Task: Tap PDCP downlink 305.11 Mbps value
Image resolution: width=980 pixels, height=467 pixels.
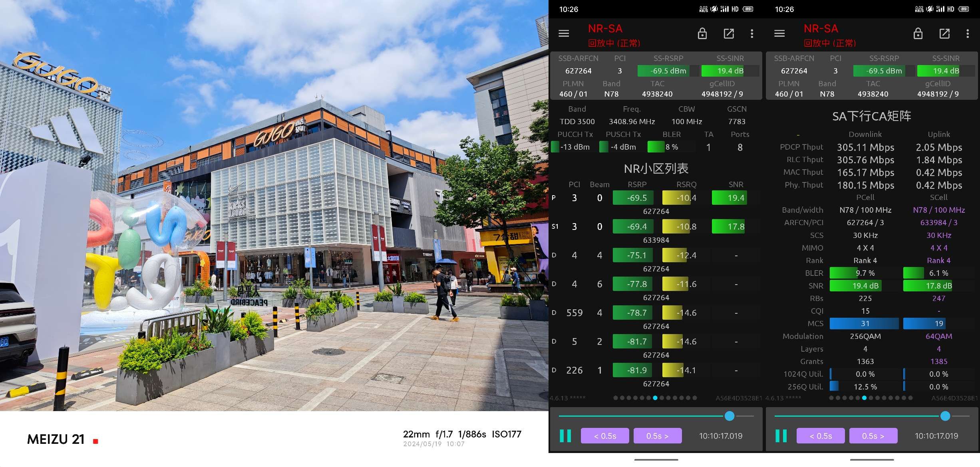Action: (x=865, y=147)
